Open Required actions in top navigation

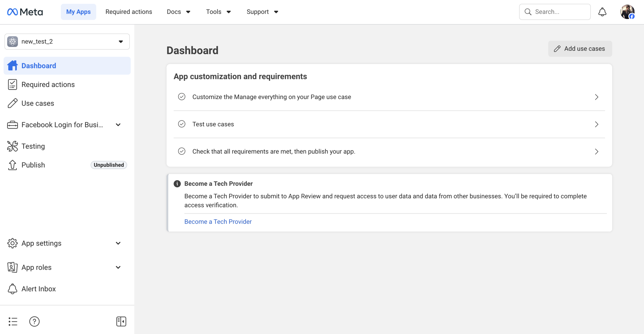(129, 12)
